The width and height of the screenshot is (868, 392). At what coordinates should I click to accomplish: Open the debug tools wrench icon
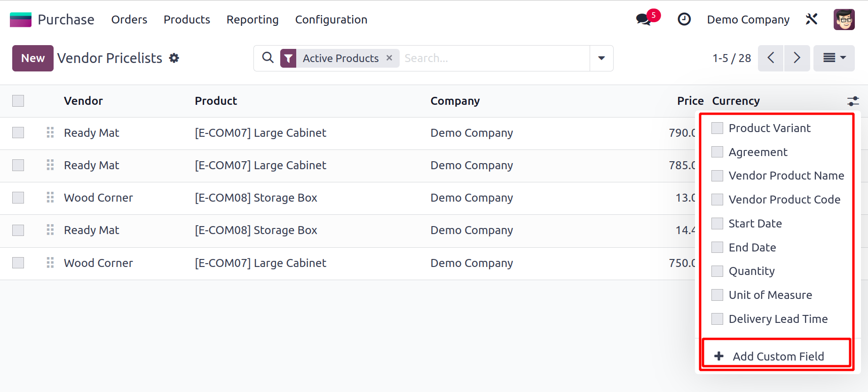click(x=812, y=19)
